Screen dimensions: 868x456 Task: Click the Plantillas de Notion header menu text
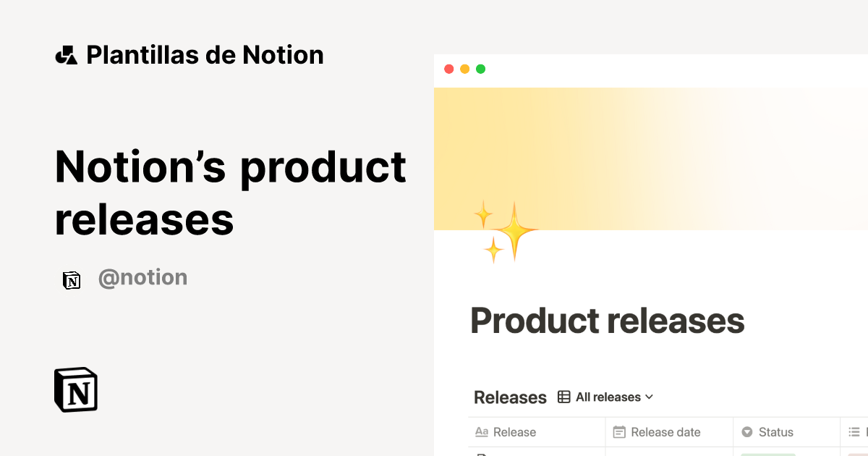coord(205,54)
